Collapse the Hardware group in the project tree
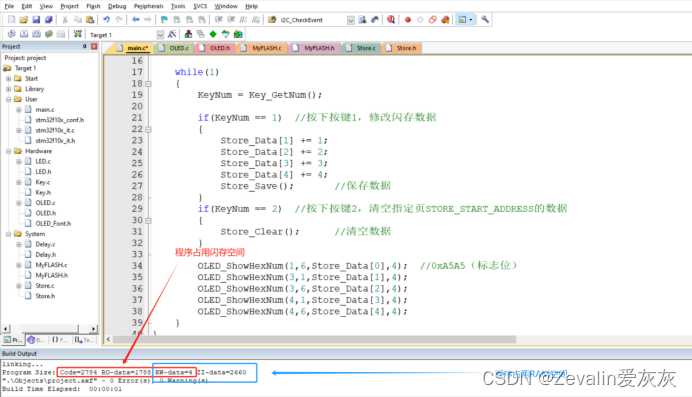692x397 pixels. coord(8,151)
